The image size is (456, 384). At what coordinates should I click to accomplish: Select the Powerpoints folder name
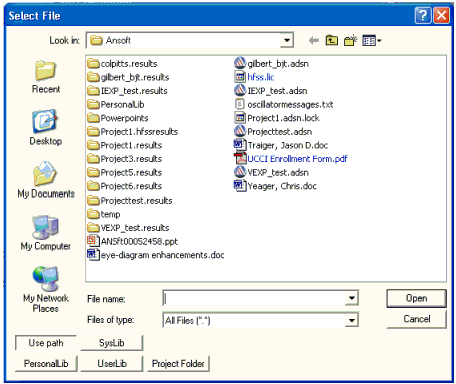(x=124, y=118)
